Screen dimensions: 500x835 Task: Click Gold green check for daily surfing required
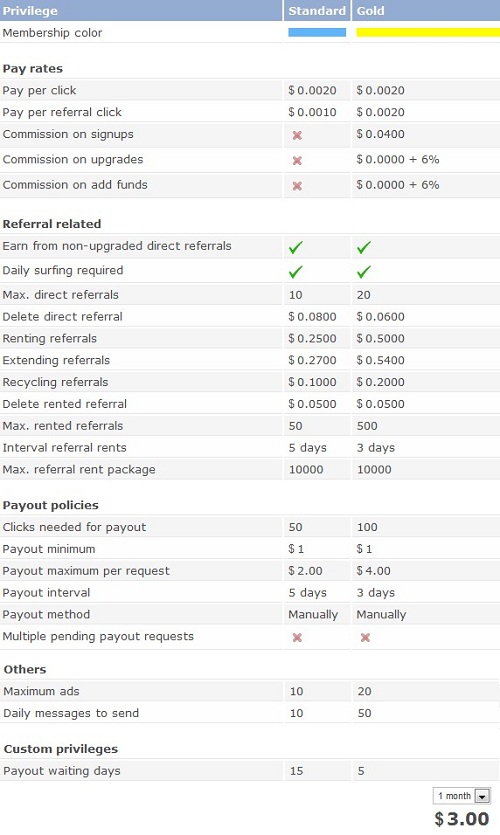pos(364,272)
